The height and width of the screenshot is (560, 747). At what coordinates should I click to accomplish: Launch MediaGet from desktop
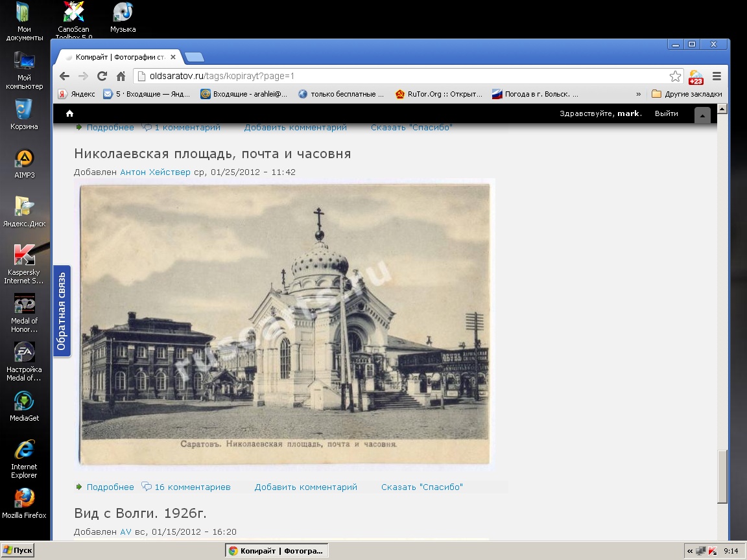(x=24, y=406)
